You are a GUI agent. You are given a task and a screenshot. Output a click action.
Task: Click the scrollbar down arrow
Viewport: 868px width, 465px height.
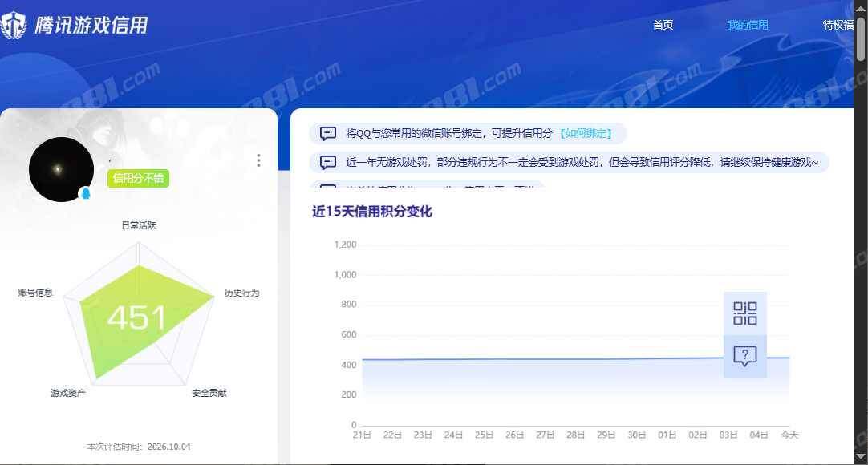click(x=860, y=457)
